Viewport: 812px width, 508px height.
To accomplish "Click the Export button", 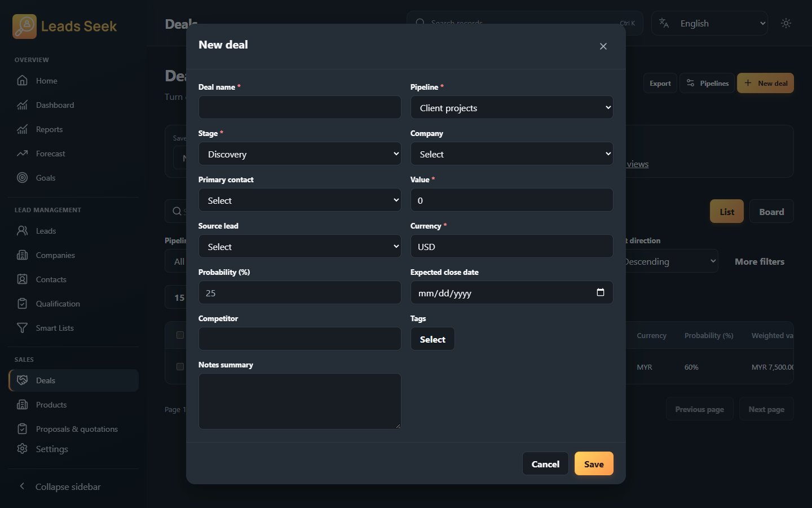I will pyautogui.click(x=660, y=83).
